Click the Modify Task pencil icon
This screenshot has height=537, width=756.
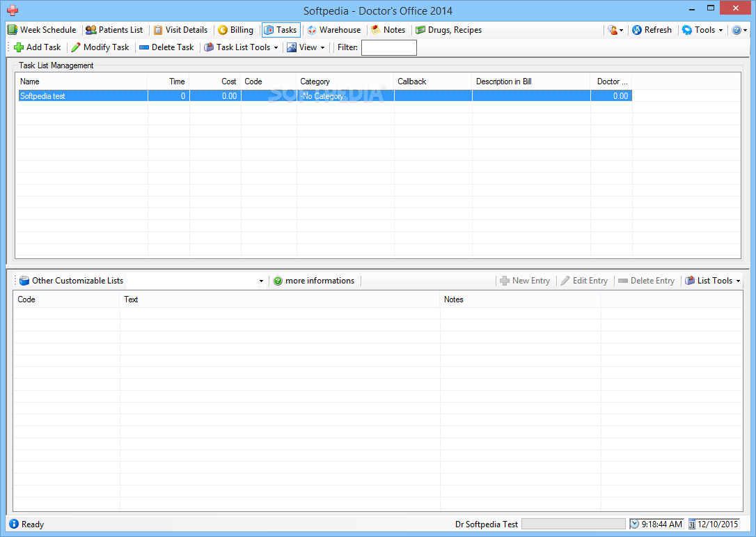coord(76,47)
